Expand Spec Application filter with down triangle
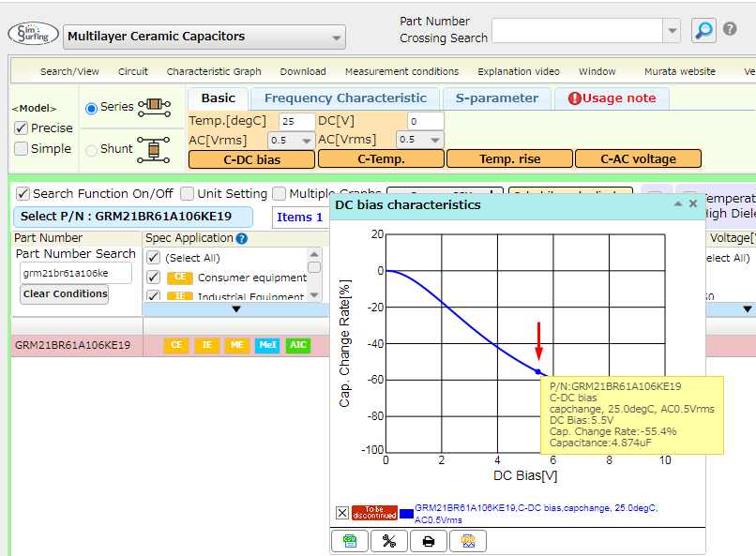Image resolution: width=756 pixels, height=556 pixels. tap(236, 309)
